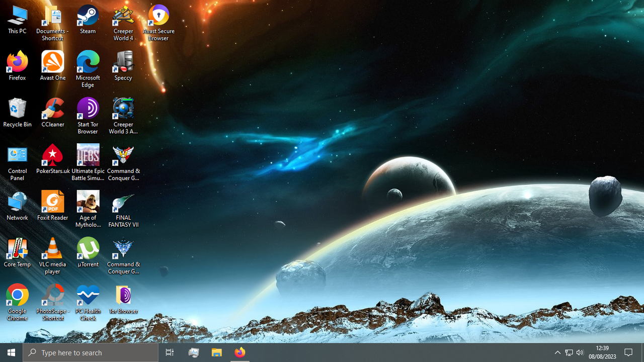Click the PhotoScape - Shortcut icon
Image resolution: width=644 pixels, height=362 pixels.
coord(53,303)
